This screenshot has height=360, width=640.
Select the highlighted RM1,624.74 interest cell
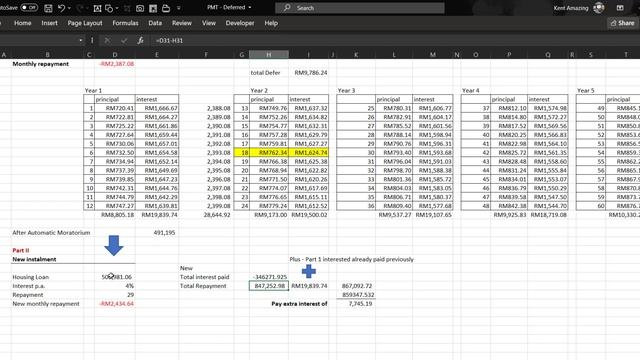coord(309,153)
